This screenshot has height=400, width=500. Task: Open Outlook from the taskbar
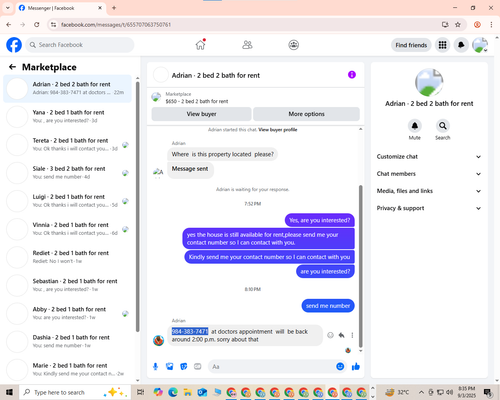pyautogui.click(x=202, y=392)
